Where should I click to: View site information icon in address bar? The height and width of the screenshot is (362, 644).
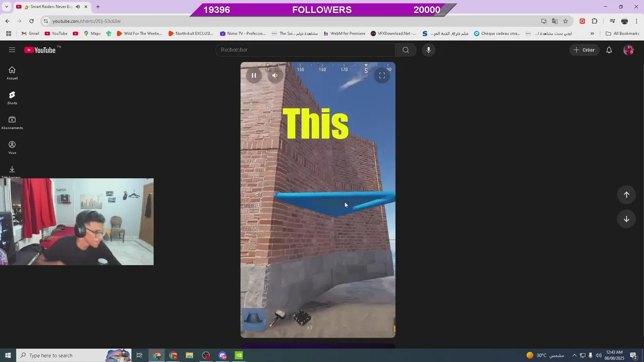(46, 21)
